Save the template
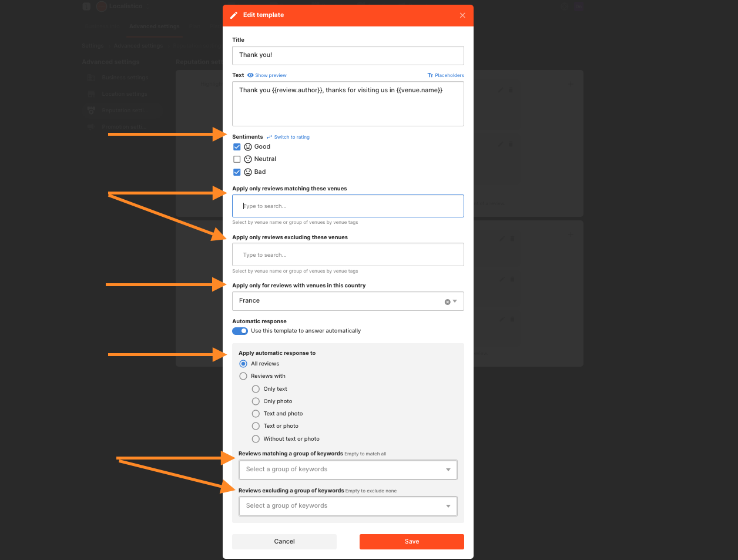The height and width of the screenshot is (560, 738). coord(412,542)
